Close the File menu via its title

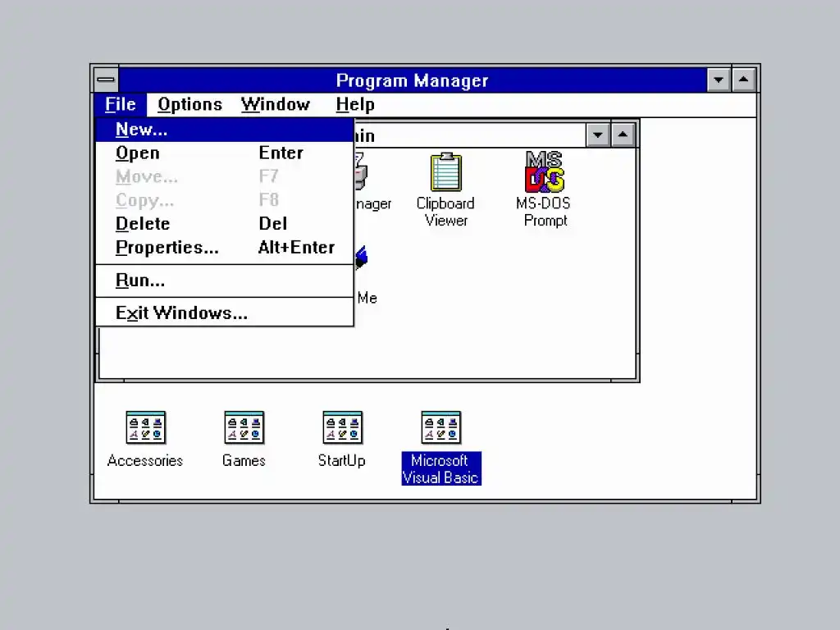120,104
